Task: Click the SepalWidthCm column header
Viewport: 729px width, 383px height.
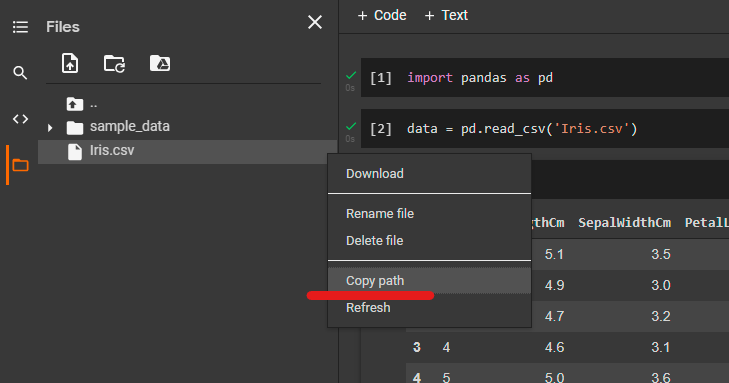Action: point(624,223)
